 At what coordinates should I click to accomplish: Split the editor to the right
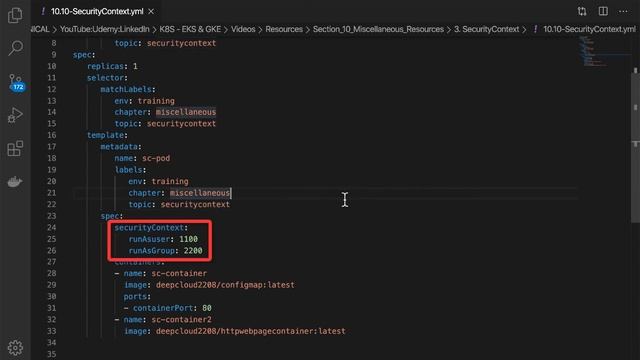[x=603, y=11]
